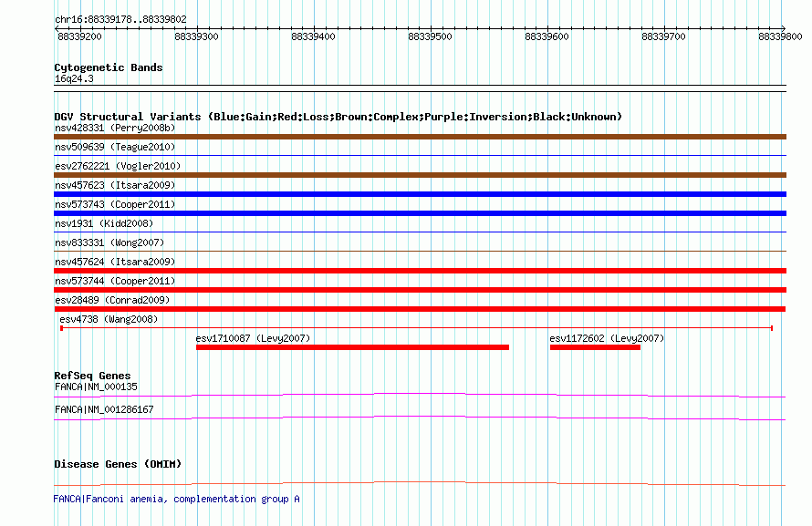
Task: Click the 16q24.3 band label
Action: pos(74,78)
